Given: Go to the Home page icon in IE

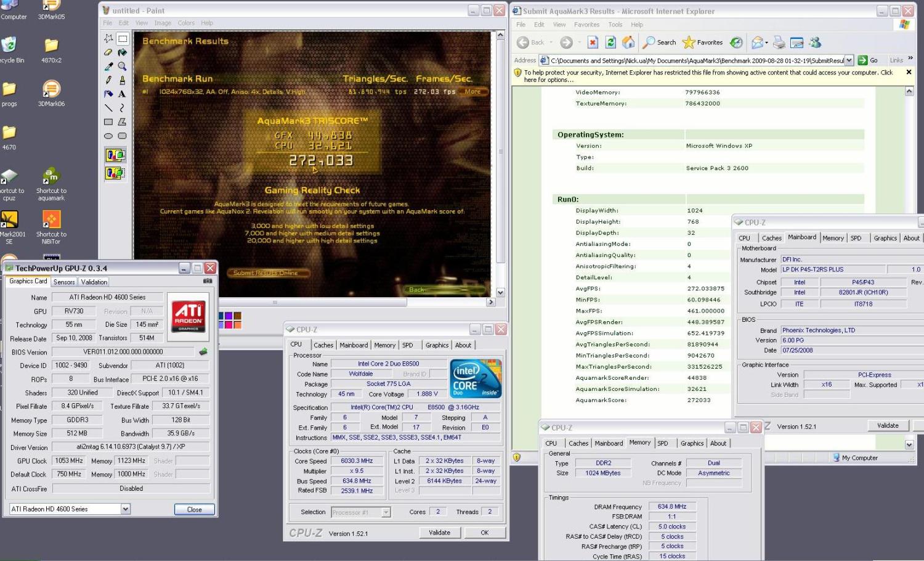Looking at the screenshot, I should coord(628,42).
